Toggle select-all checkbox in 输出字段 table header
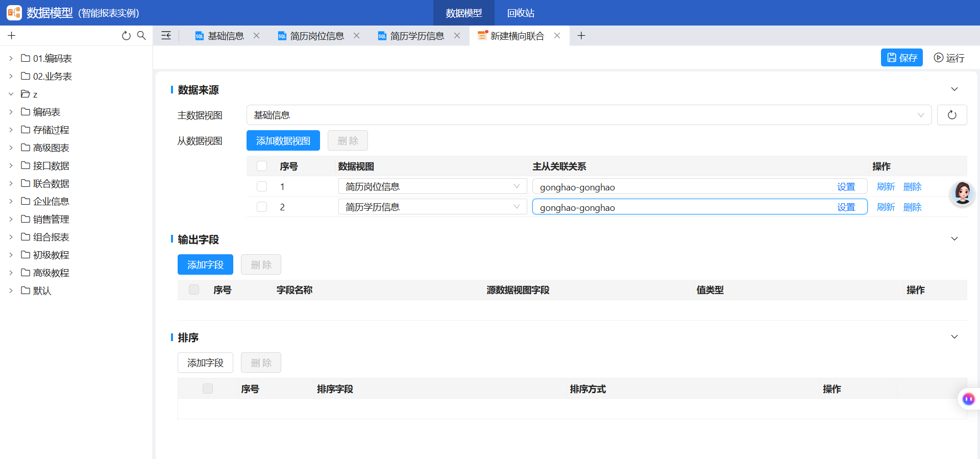980x459 pixels. coord(194,289)
